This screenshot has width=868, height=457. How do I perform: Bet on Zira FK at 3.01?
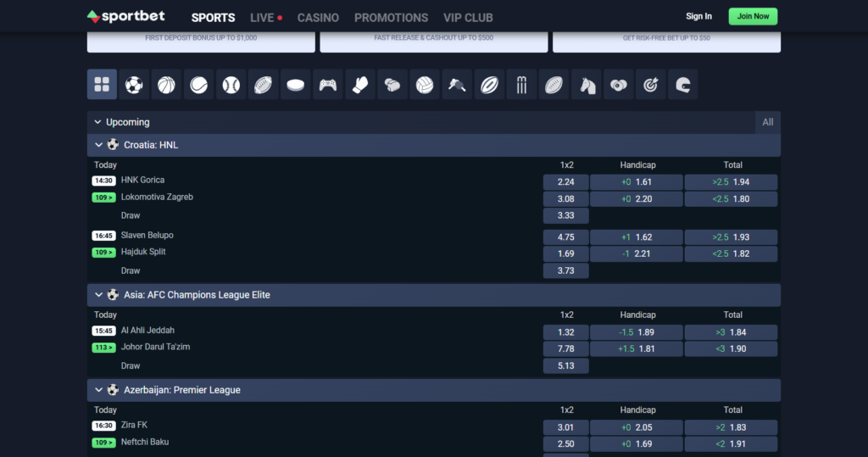point(565,427)
